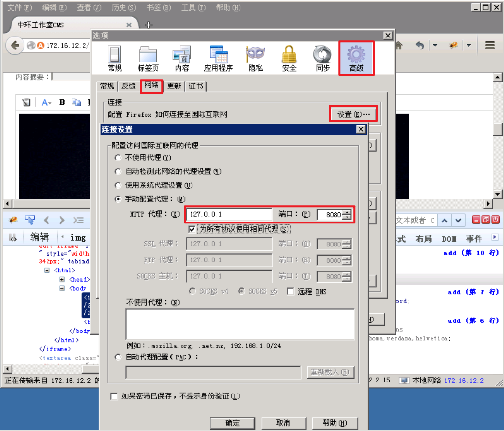Open the 标签页 (Tabs) panel icon
Image resolution: width=504 pixels, height=431 pixels.
[x=148, y=54]
